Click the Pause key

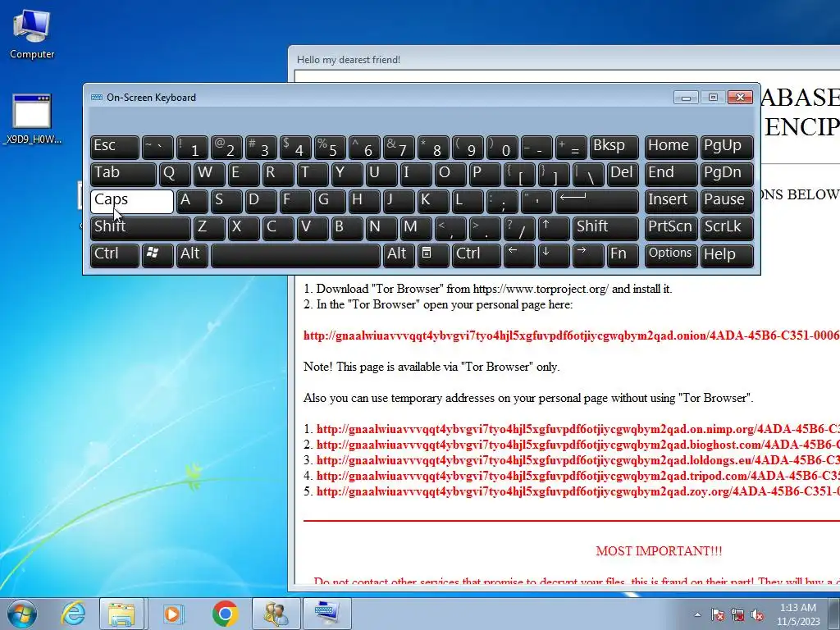(x=727, y=201)
